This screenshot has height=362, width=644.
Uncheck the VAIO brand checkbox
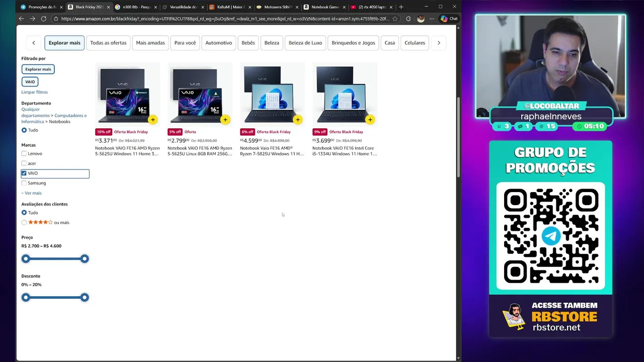coord(24,173)
